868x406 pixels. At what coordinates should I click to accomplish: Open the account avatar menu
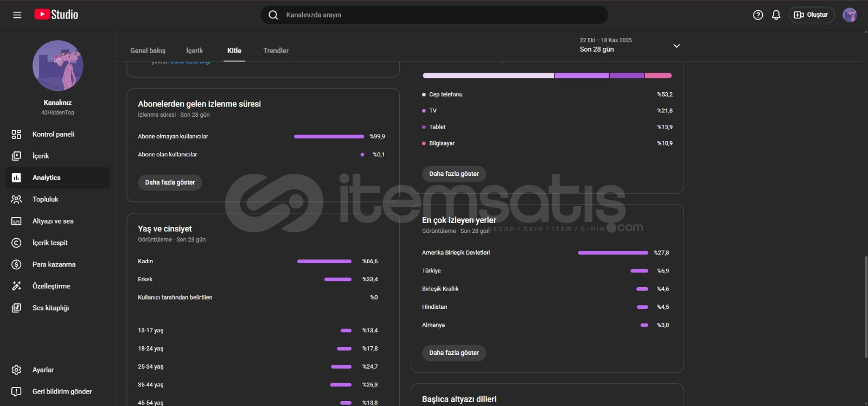click(850, 15)
